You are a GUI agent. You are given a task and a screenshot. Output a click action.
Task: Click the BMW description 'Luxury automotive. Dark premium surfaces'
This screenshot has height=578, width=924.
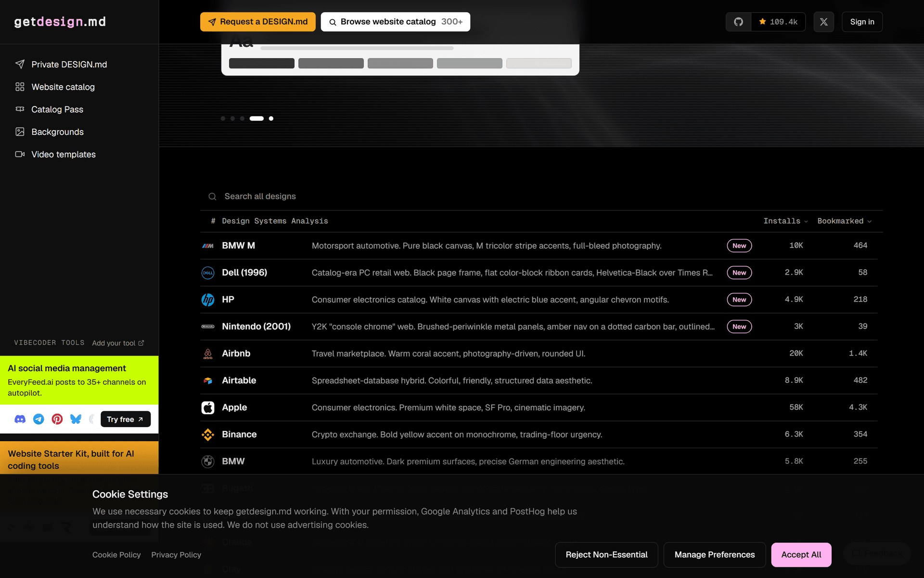point(468,461)
